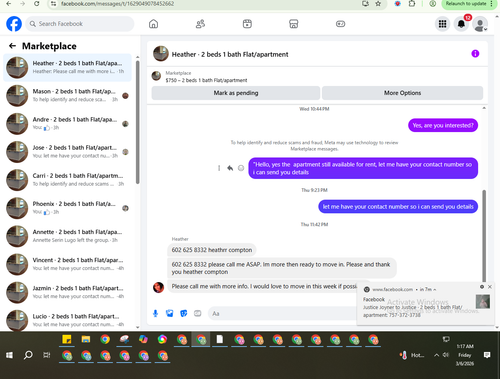
Task: Open the Marketplace storefront icon in navigation
Action: [294, 24]
